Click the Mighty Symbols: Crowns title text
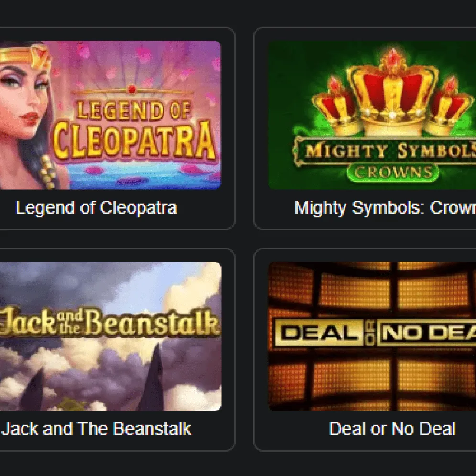Viewport: 476px width, 476px height. tap(385, 208)
